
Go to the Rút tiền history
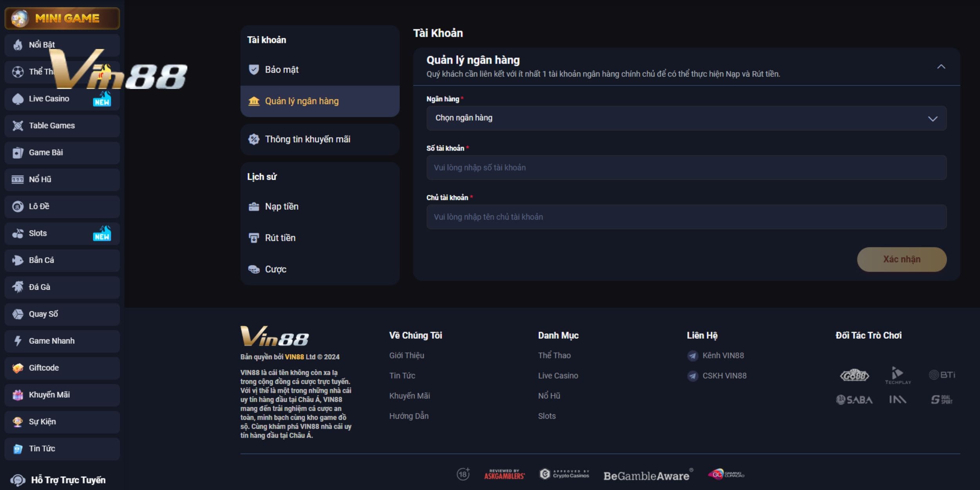[x=280, y=238]
